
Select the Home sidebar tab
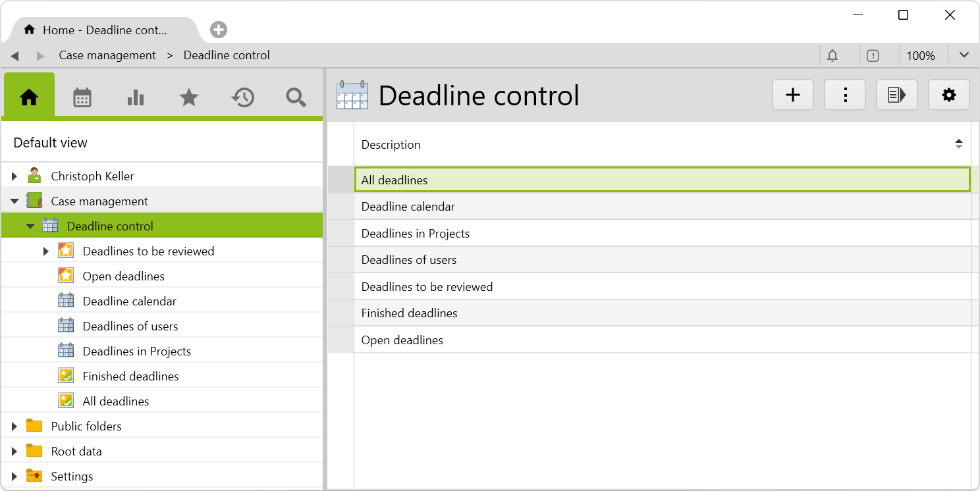pos(29,97)
